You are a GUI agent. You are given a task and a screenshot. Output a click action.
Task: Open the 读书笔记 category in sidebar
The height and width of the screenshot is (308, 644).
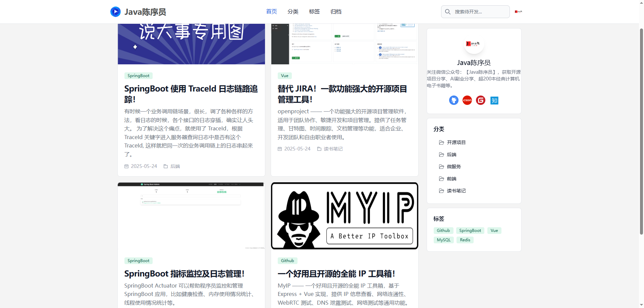456,191
